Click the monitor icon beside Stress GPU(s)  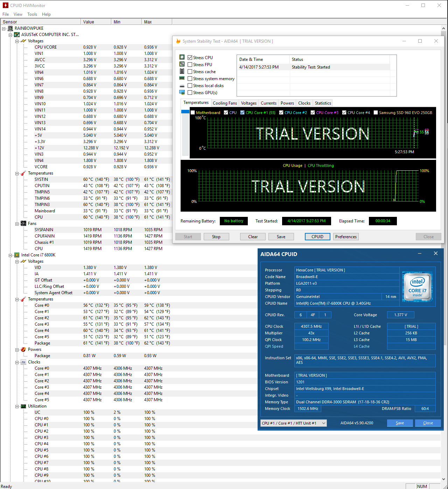pyautogui.click(x=182, y=92)
